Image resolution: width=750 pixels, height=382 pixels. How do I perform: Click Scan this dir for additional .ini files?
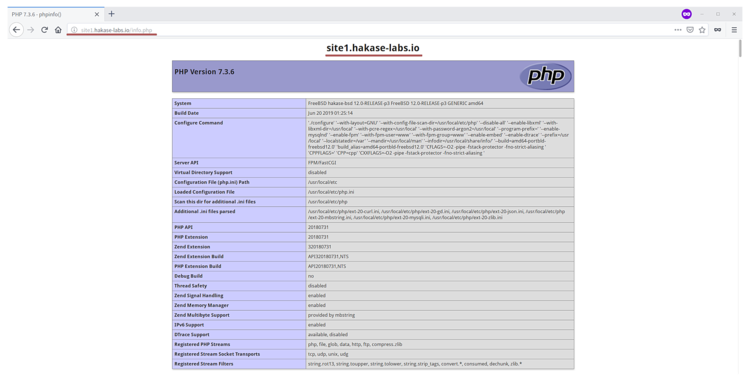coord(215,202)
